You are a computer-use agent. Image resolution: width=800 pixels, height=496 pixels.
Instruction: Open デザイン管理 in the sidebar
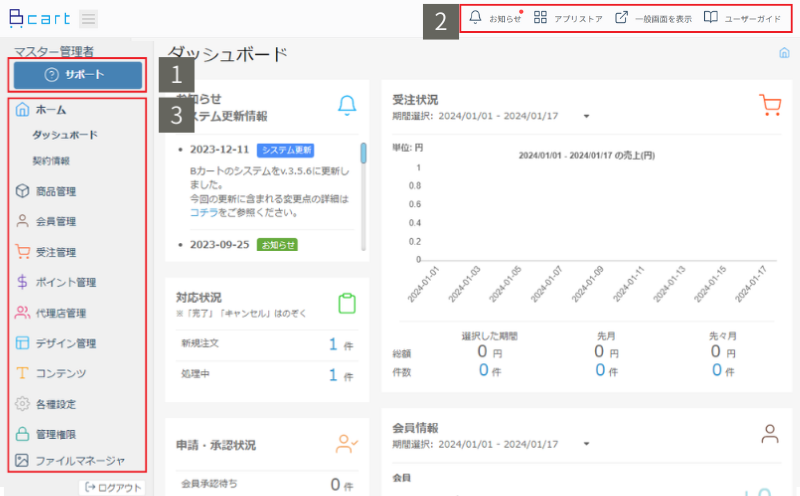point(64,344)
